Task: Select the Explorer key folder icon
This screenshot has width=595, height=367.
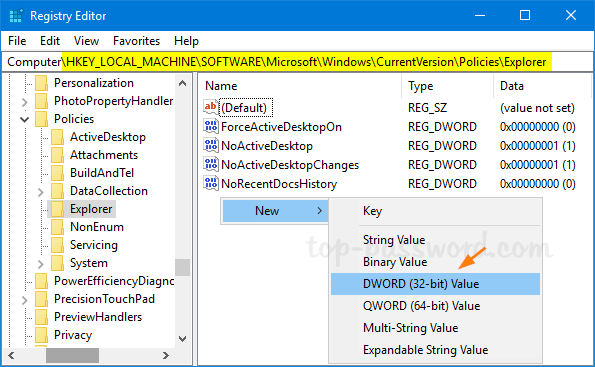Action: [x=57, y=209]
